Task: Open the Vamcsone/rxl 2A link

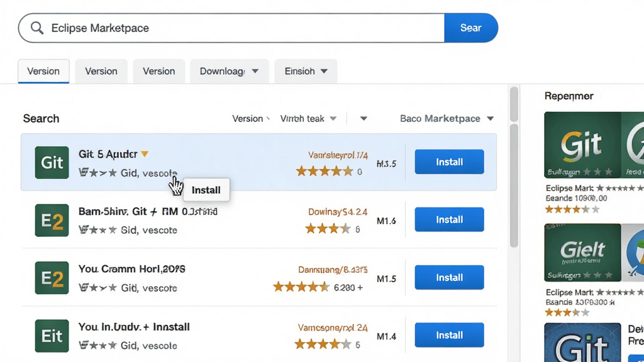Action: [333, 327]
